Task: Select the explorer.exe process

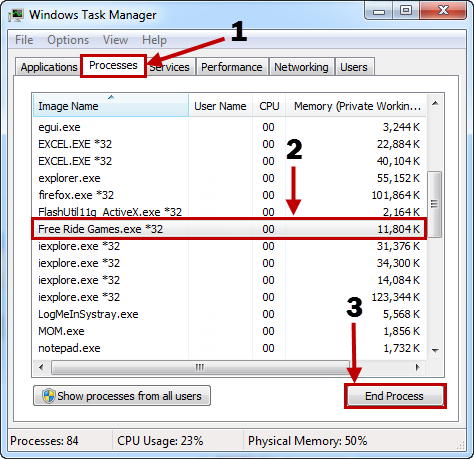Action: tap(229, 178)
